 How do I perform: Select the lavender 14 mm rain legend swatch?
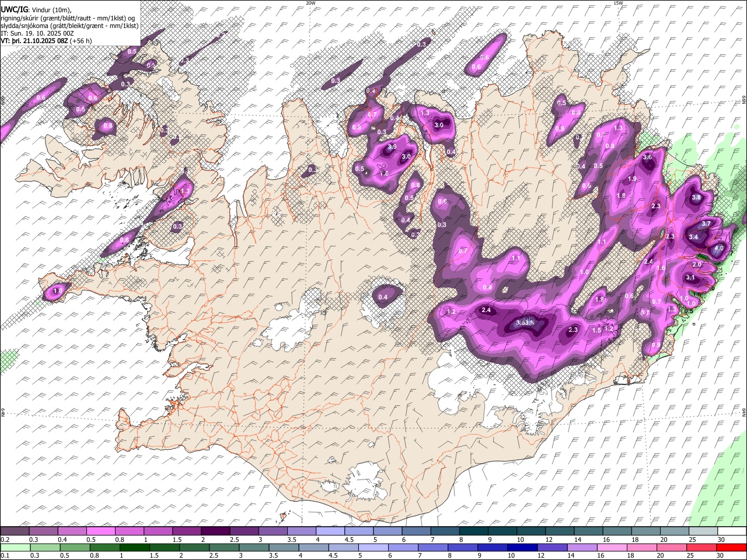[582, 548]
